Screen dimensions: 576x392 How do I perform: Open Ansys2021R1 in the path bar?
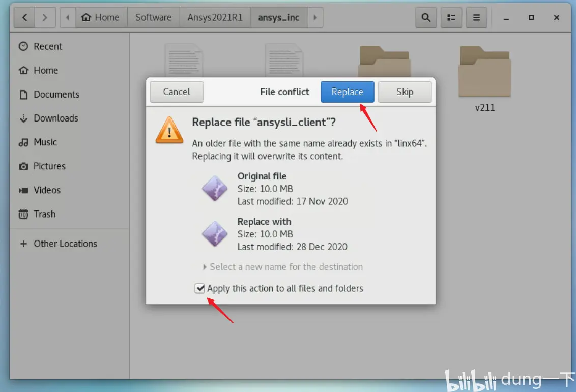tap(215, 17)
